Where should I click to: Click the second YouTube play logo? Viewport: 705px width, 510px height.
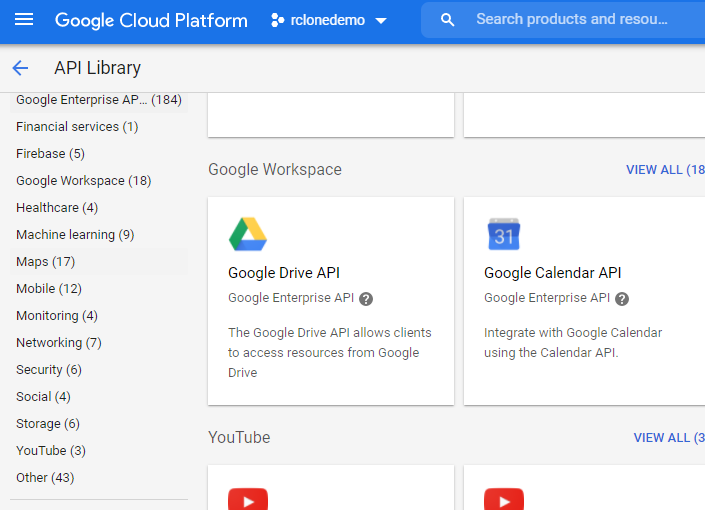coord(504,499)
